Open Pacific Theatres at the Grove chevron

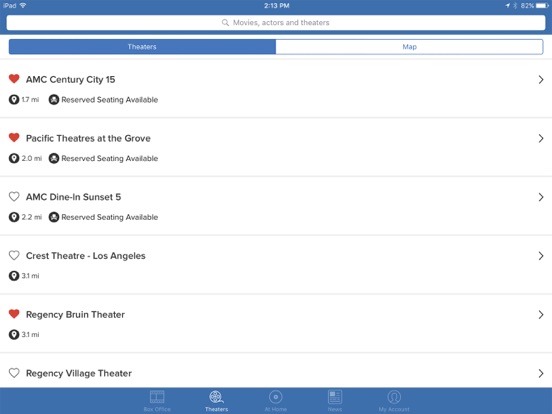[x=541, y=138]
